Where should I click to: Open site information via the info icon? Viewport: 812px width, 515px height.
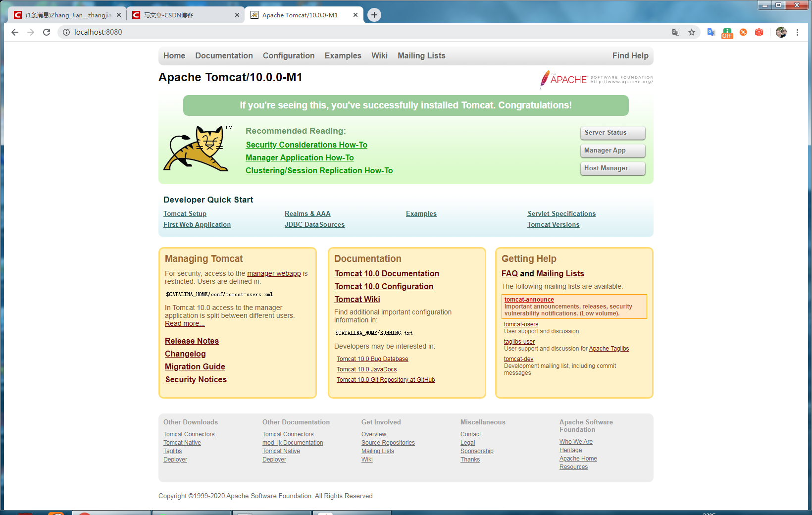[x=66, y=32]
